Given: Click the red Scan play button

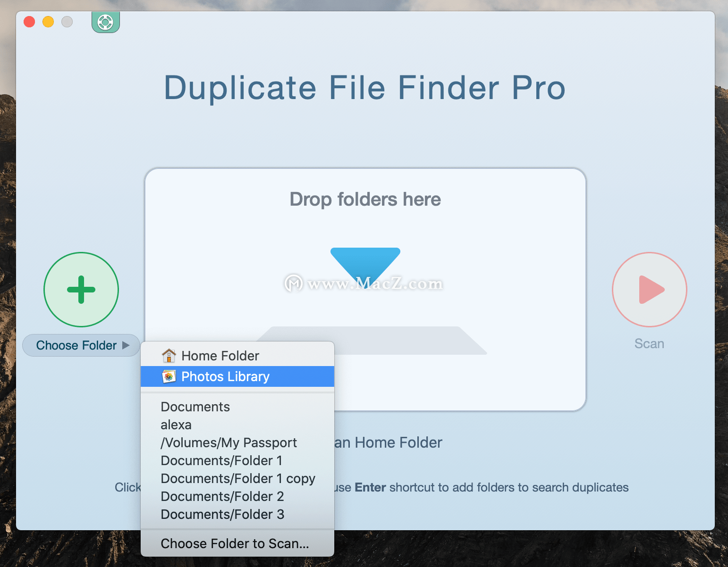Looking at the screenshot, I should click(649, 290).
